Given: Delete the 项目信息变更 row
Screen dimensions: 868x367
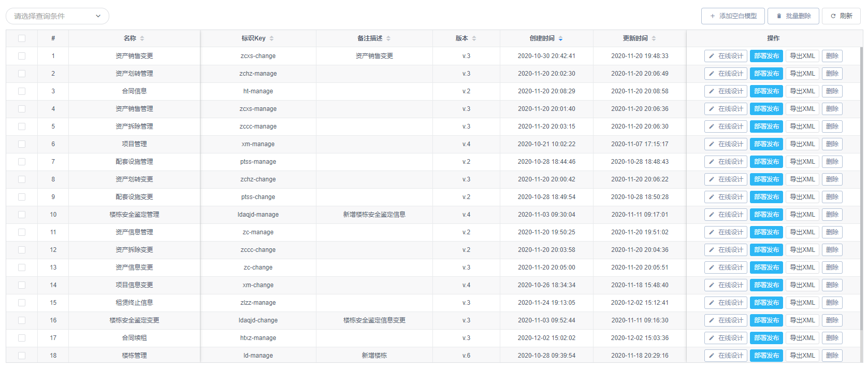Looking at the screenshot, I should [x=832, y=285].
